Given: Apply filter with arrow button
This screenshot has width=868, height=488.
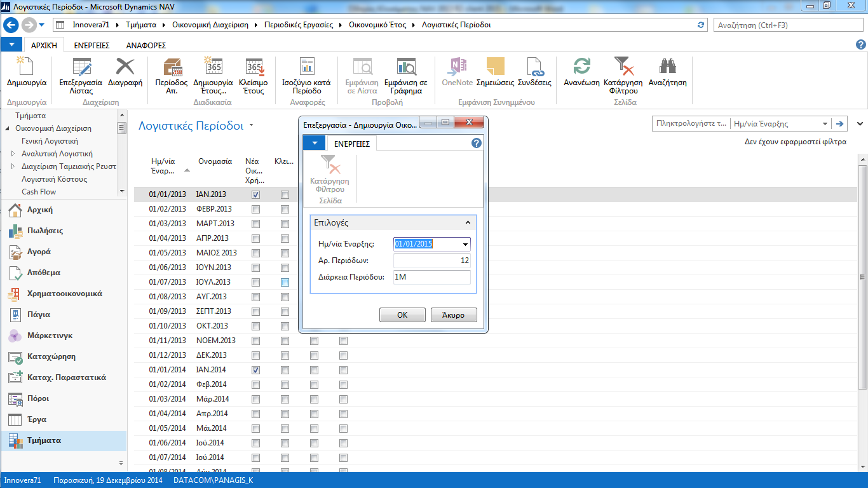Looking at the screenshot, I should click(x=840, y=124).
